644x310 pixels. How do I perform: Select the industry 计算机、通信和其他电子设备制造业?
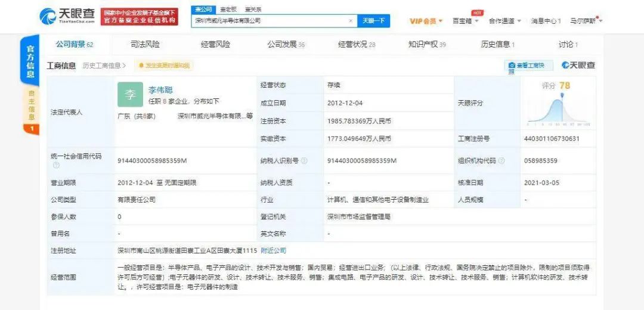pyautogui.click(x=378, y=200)
